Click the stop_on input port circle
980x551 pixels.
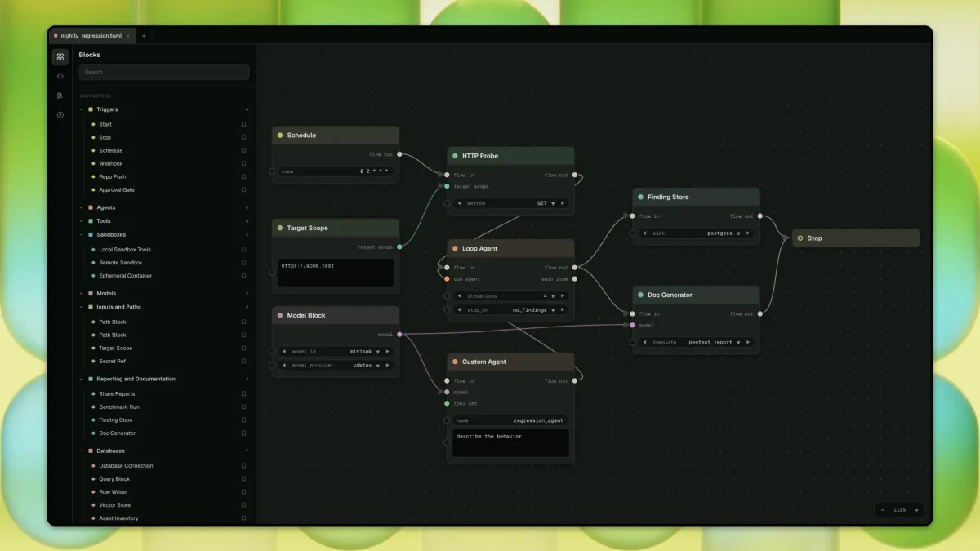[447, 310]
